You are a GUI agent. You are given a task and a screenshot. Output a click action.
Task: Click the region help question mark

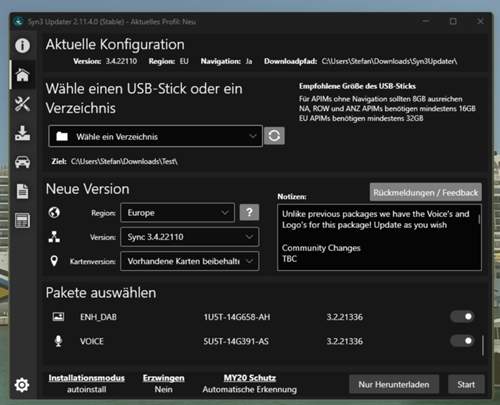[249, 212]
